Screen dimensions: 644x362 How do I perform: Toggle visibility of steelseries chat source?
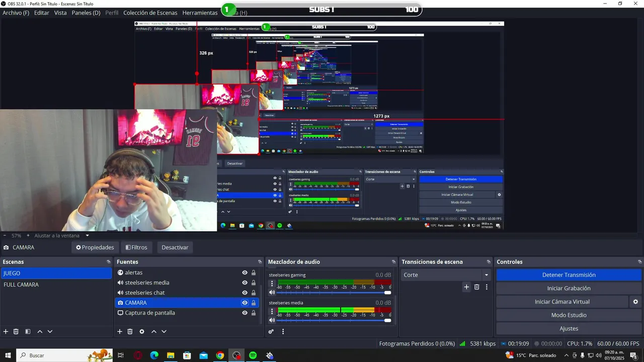245,293
